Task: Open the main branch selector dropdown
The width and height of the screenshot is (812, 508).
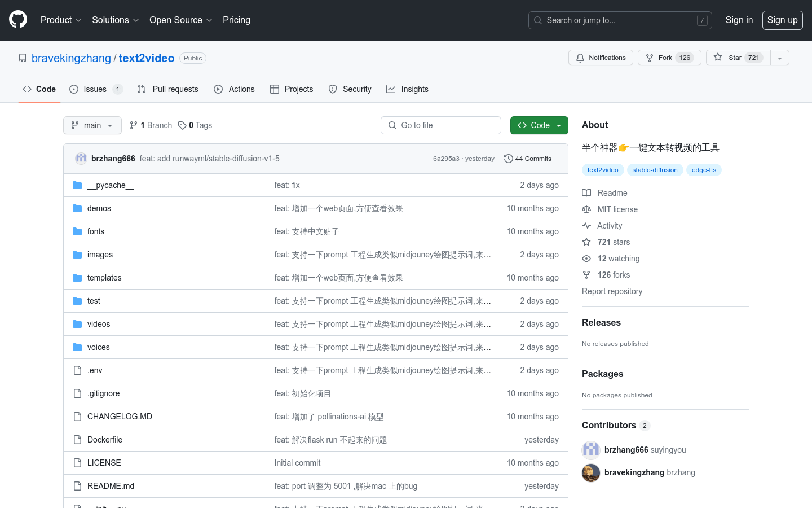Action: [92, 125]
